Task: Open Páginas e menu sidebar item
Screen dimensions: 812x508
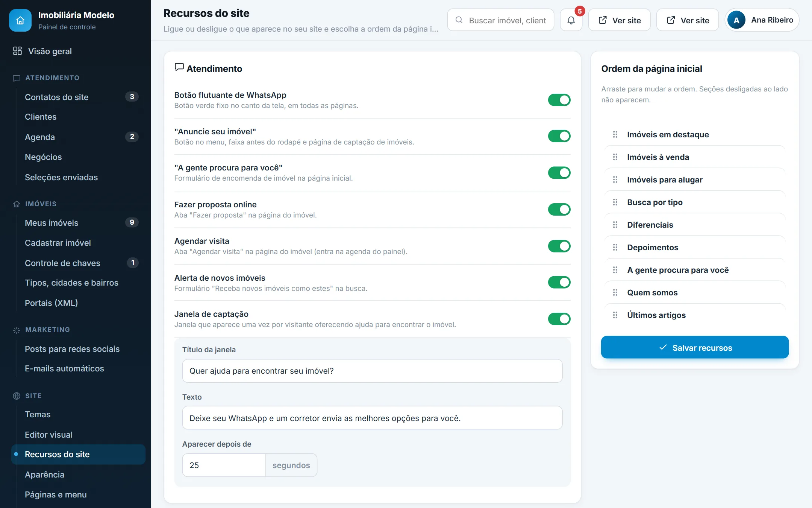Action: [78, 494]
